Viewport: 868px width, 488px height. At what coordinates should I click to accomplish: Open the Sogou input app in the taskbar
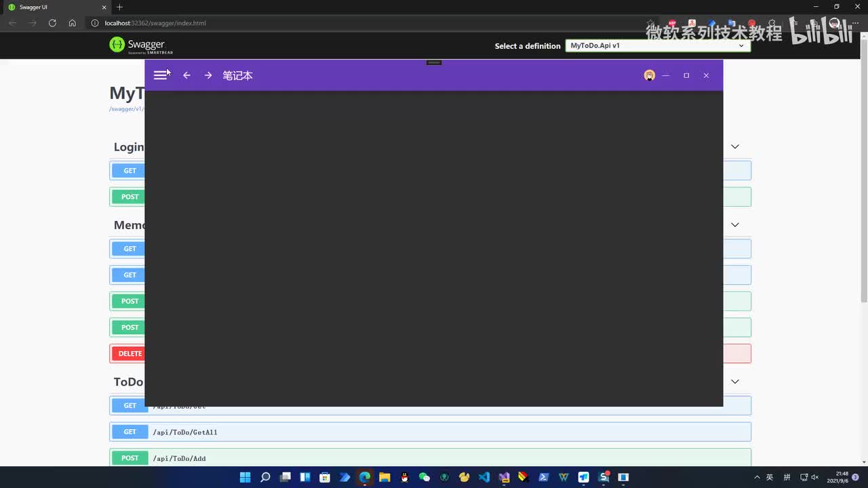pos(604,477)
